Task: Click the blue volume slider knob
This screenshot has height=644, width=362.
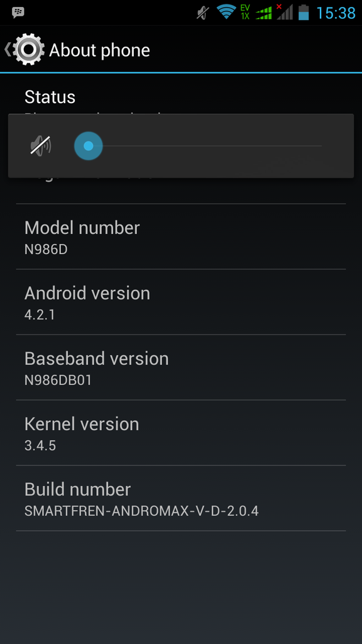Action: point(88,146)
